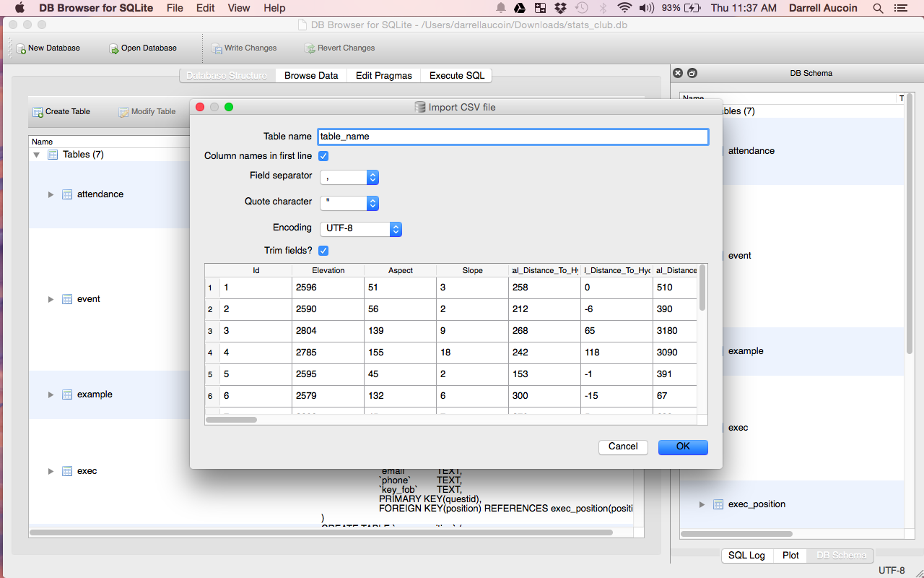Open the Encoding UTF-8 dropdown
The width and height of the screenshot is (924, 578).
pyautogui.click(x=361, y=229)
